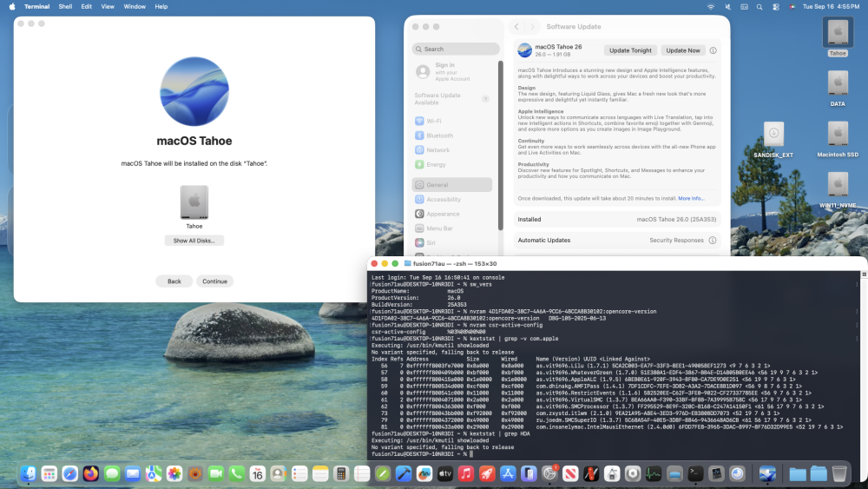This screenshot has width=868, height=489.
Task: Open the More Info link
Action: (691, 198)
